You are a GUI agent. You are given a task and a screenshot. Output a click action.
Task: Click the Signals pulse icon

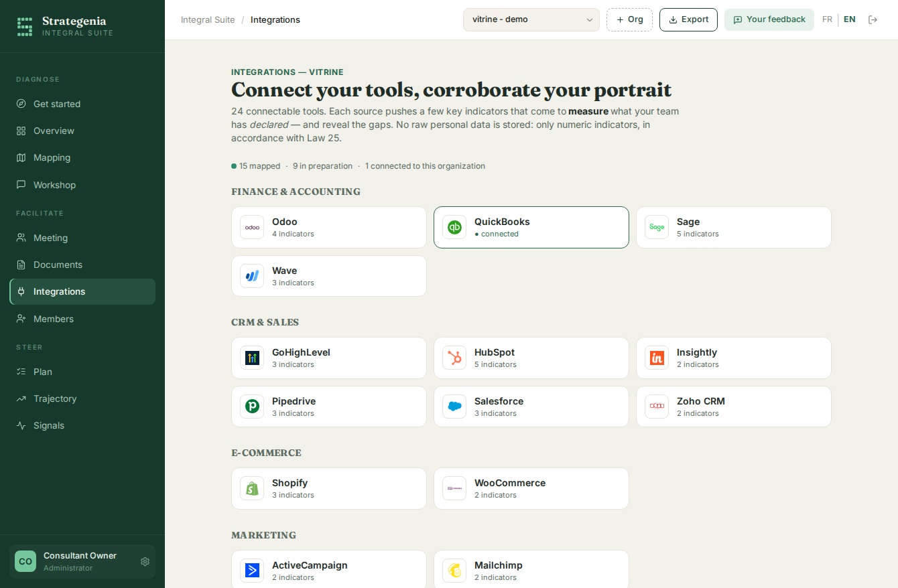pos(21,425)
